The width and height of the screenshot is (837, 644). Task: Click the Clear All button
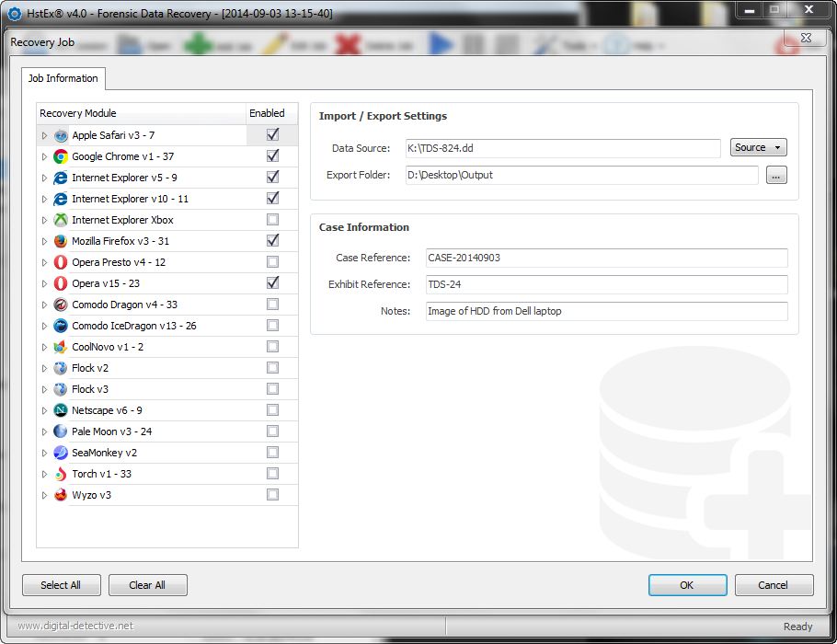point(148,585)
